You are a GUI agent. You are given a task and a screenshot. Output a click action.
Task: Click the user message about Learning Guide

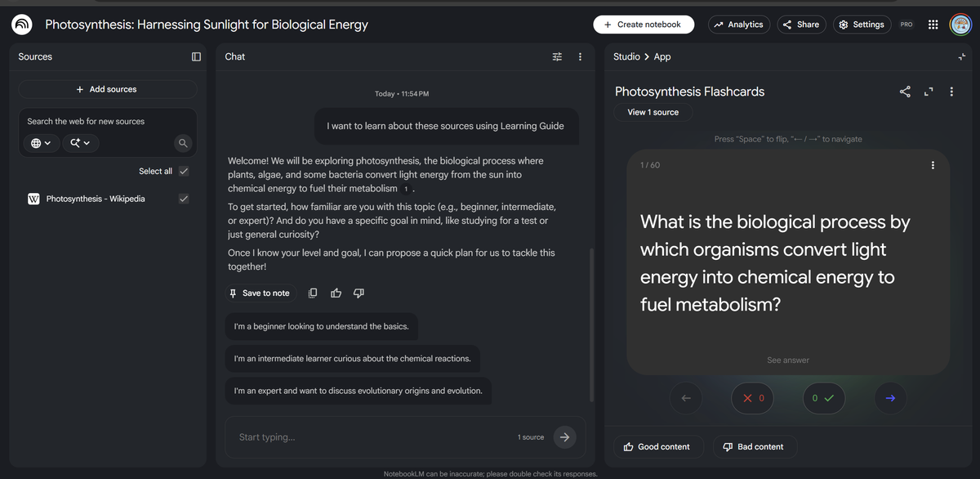[x=445, y=126]
